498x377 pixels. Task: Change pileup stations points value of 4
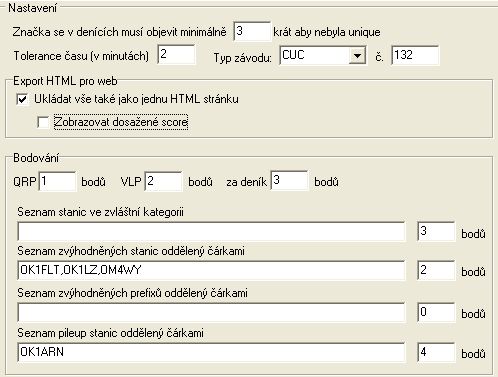(x=436, y=352)
